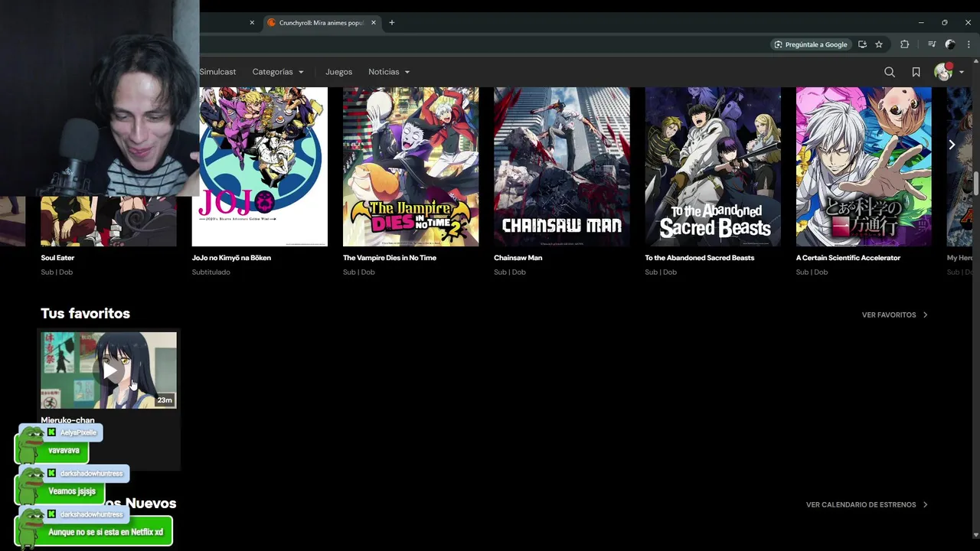Open the Crunchyroll profile avatar
The height and width of the screenshot is (551, 980).
pos(943,72)
